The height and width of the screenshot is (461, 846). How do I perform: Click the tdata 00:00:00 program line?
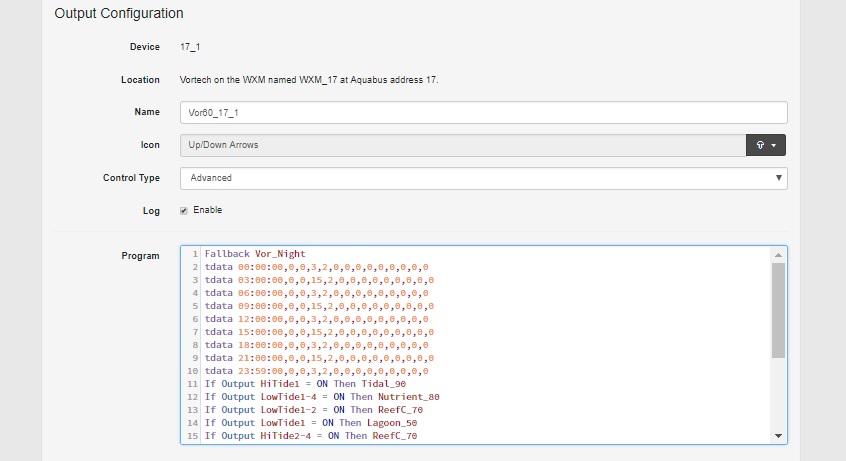pyautogui.click(x=316, y=267)
